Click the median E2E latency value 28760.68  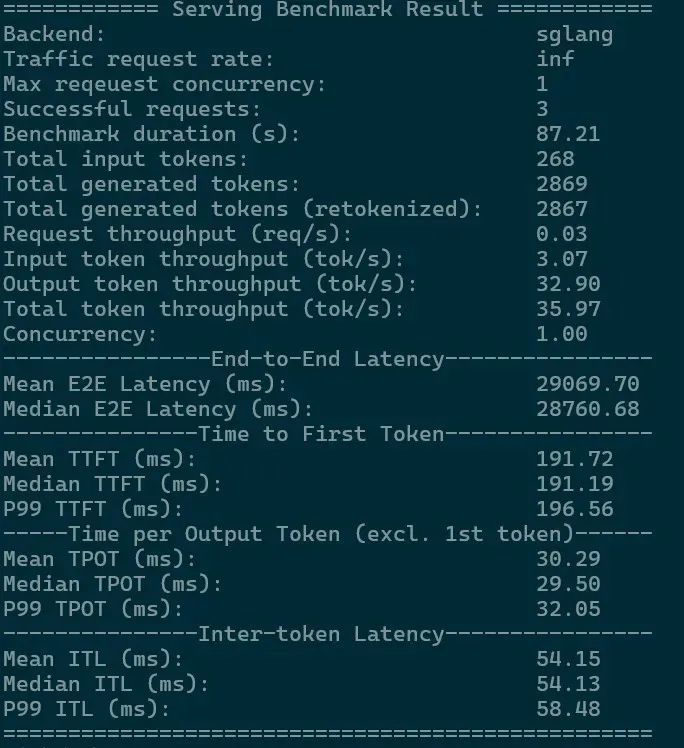(x=587, y=409)
